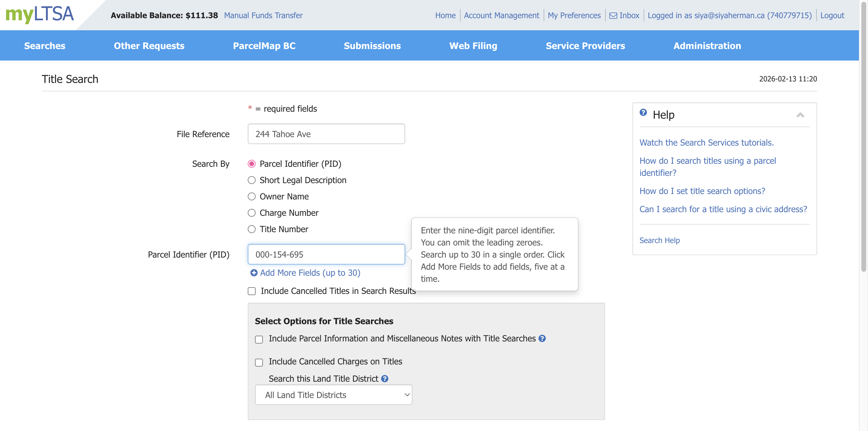Click the Manual Funds Transfer link

click(x=263, y=15)
